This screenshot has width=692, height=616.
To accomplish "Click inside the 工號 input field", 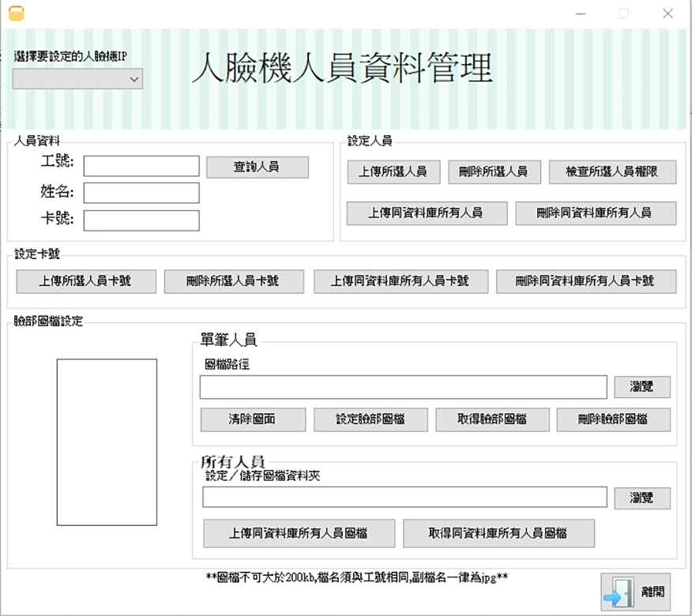I will 141,166.
